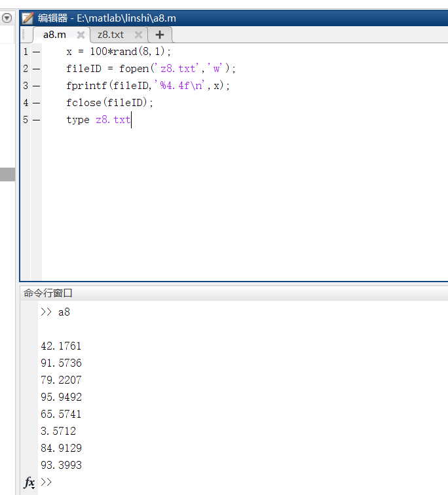Open the panel actions dropdown circle arrow
This screenshot has height=495, width=448.
pyautogui.click(x=7, y=18)
